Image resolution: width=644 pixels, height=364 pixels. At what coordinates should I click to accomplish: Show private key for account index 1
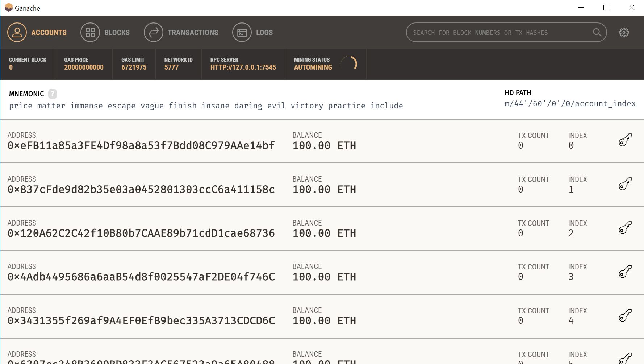(625, 184)
